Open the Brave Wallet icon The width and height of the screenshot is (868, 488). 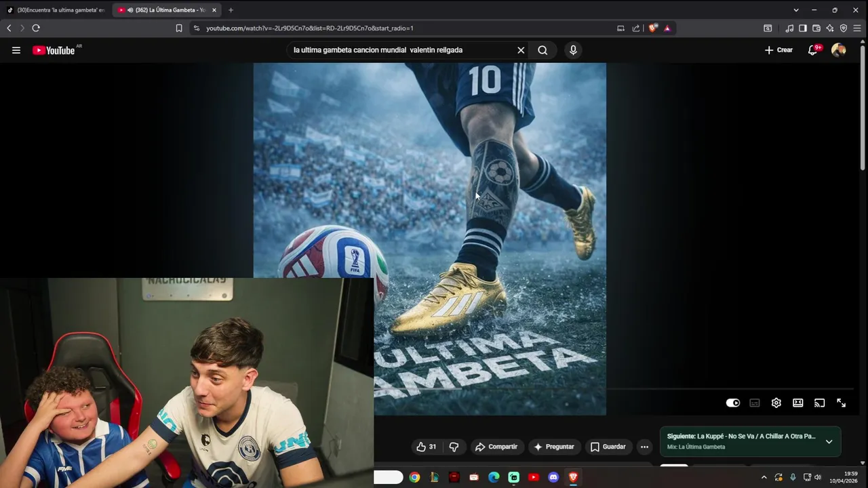(816, 28)
